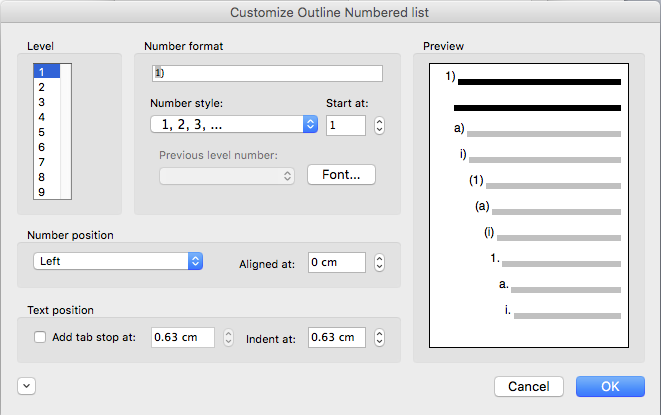
Task: Adjust the Indent at stepper
Action: click(379, 337)
